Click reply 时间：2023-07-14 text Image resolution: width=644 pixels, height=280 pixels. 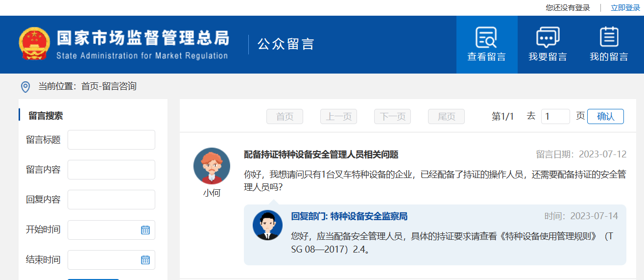pyautogui.click(x=581, y=216)
